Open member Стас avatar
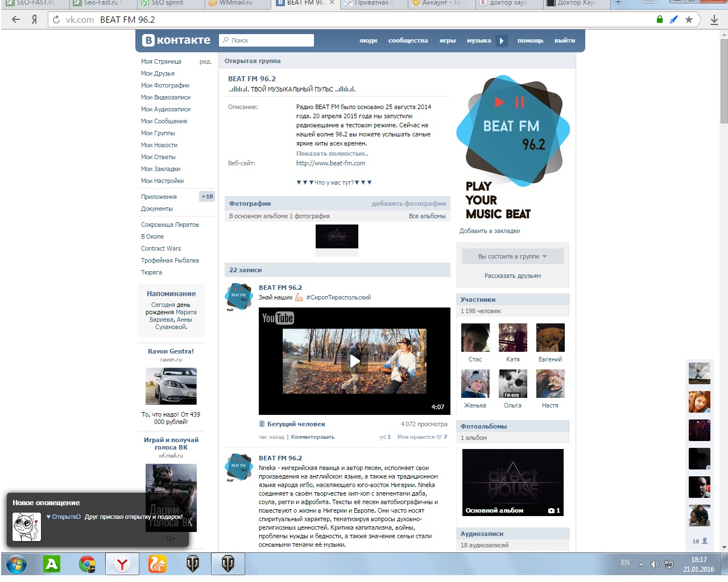Screen dimensions: 728x582 pyautogui.click(x=475, y=338)
